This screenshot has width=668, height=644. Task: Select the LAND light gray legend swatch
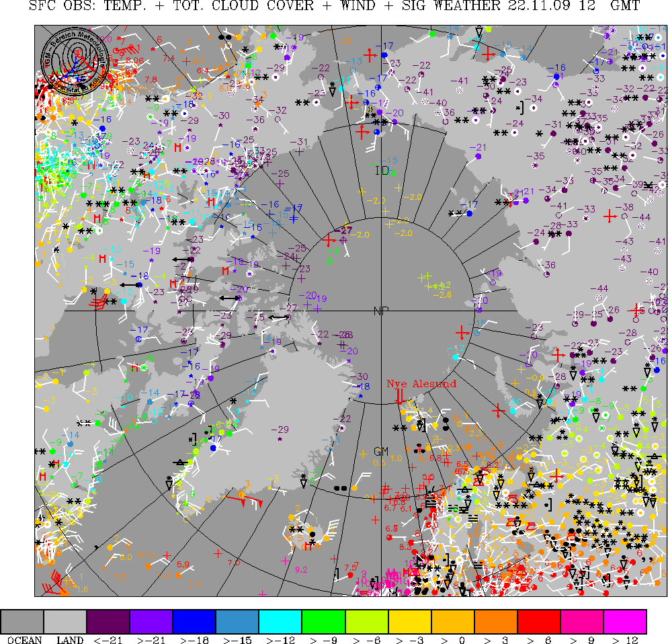click(x=65, y=622)
